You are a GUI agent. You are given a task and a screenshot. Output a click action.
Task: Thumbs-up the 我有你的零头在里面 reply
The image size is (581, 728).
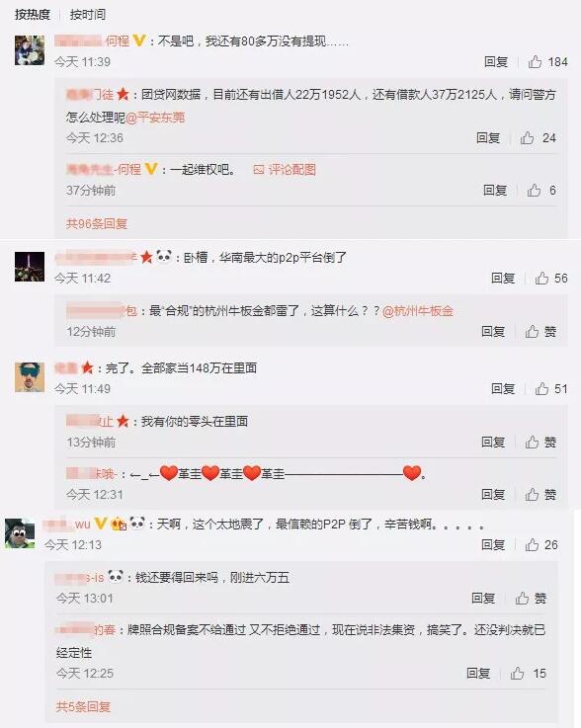(540, 442)
